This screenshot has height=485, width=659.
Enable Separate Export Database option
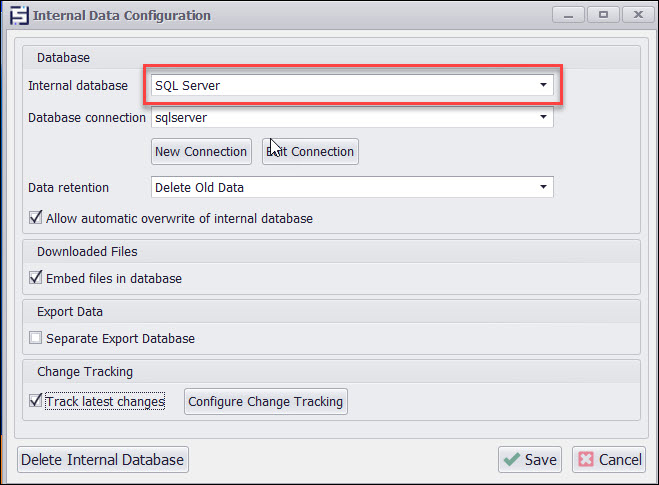[x=37, y=339]
